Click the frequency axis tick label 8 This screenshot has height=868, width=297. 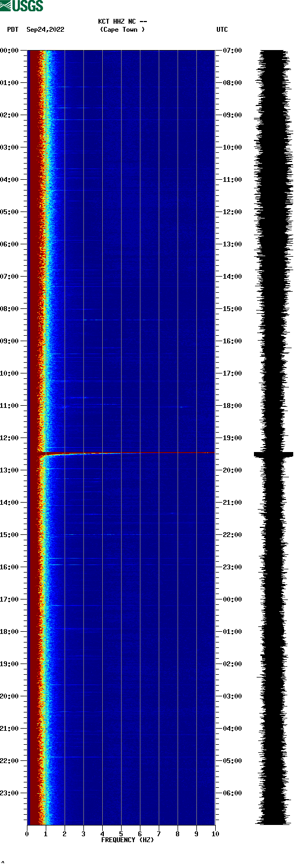coord(178,834)
